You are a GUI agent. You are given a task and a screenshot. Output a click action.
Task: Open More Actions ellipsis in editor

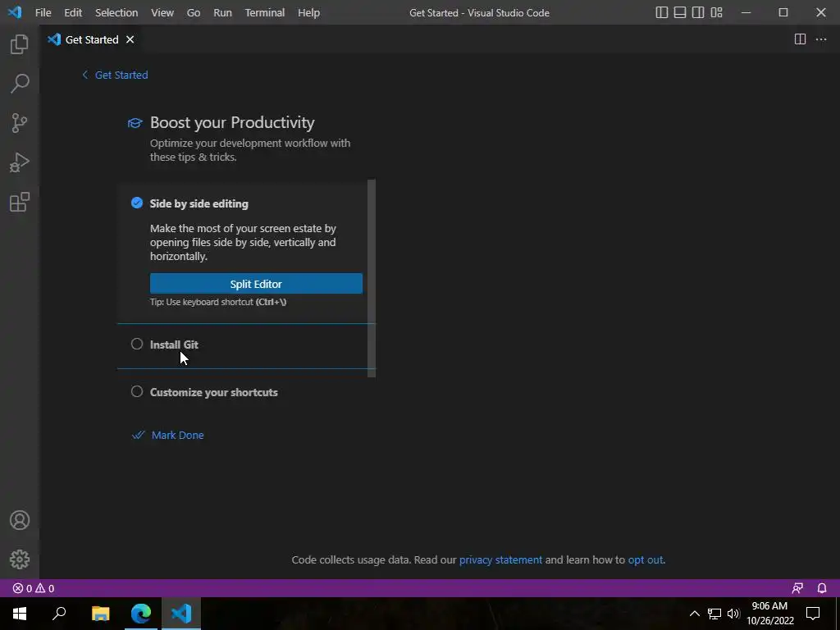pyautogui.click(x=820, y=39)
